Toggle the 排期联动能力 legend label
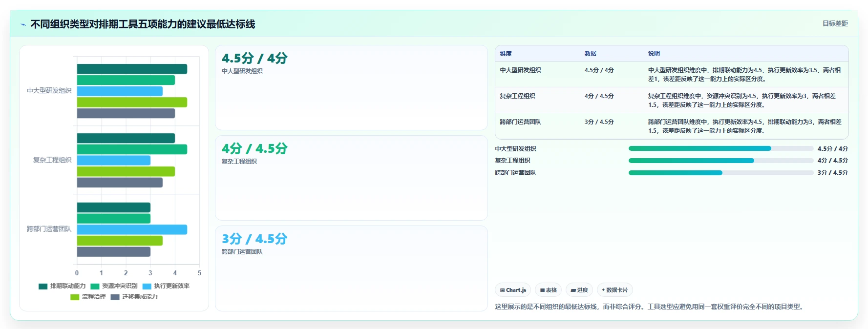The width and height of the screenshot is (868, 329). (x=68, y=286)
